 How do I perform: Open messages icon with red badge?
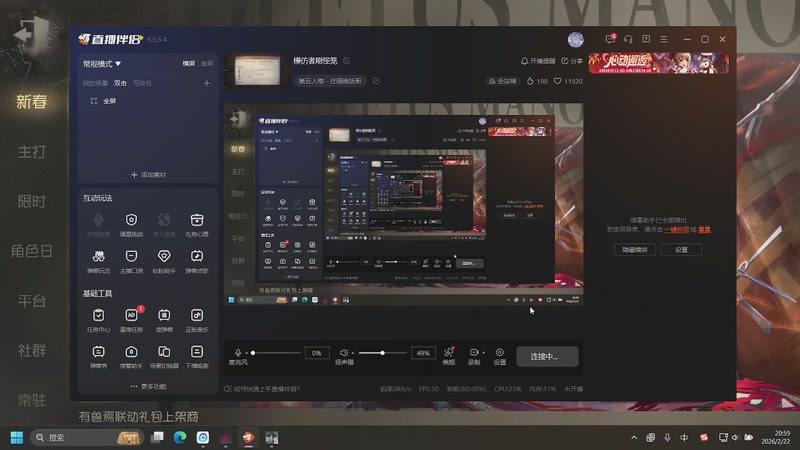point(610,39)
